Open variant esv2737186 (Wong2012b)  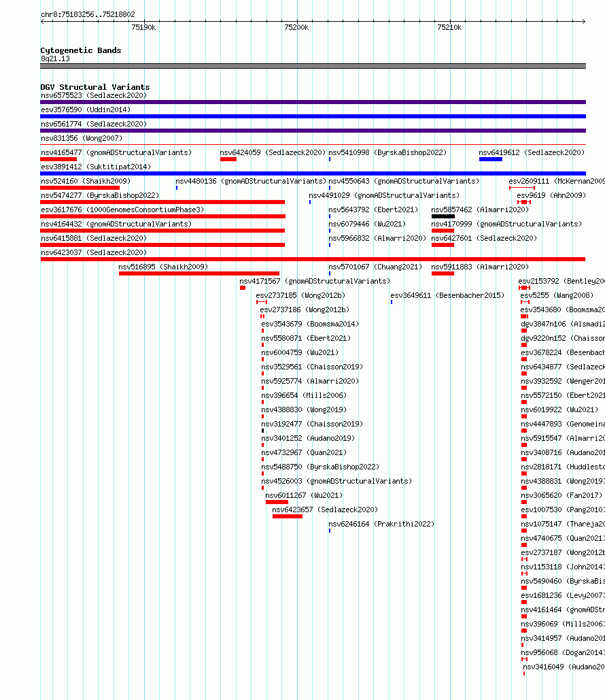pyautogui.click(x=305, y=310)
